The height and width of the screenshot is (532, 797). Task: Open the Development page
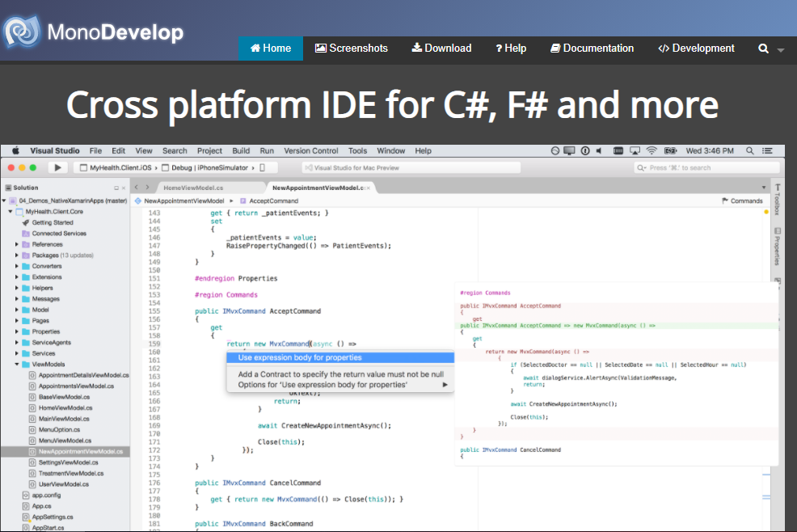tap(696, 48)
